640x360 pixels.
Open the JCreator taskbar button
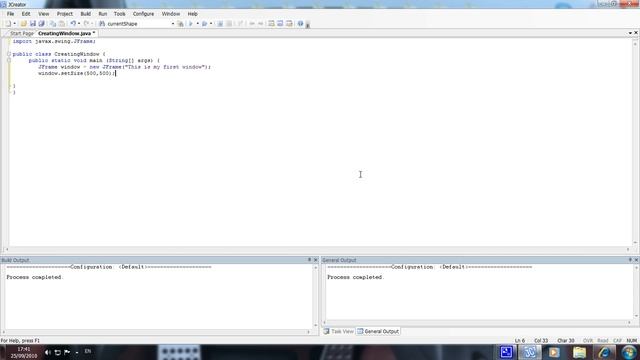pos(530,352)
